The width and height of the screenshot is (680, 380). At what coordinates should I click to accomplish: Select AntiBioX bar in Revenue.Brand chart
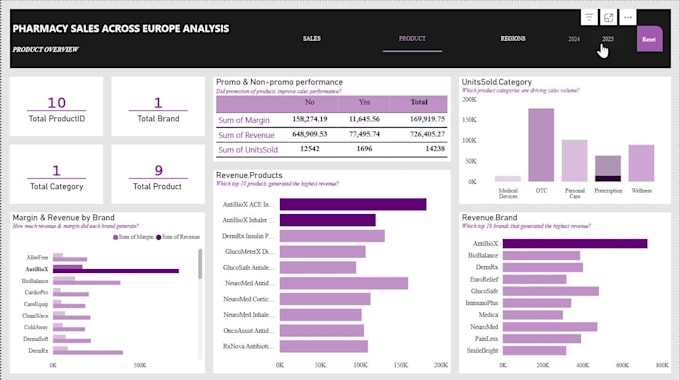[x=575, y=244]
